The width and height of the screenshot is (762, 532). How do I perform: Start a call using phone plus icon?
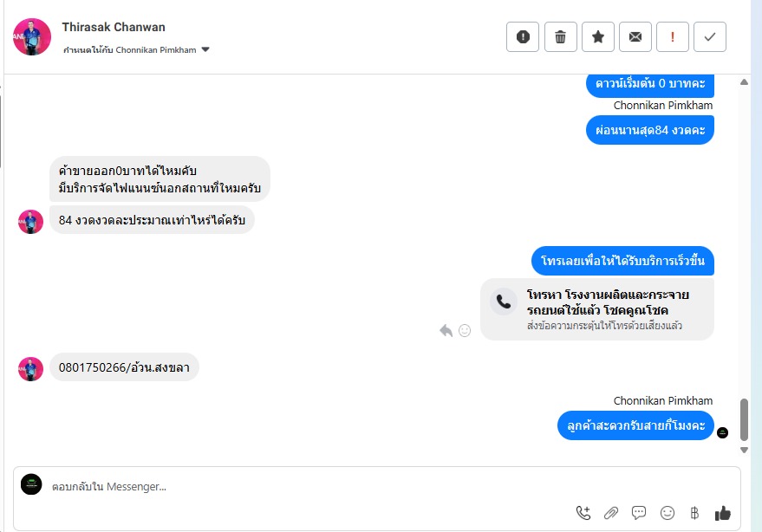[x=583, y=513]
